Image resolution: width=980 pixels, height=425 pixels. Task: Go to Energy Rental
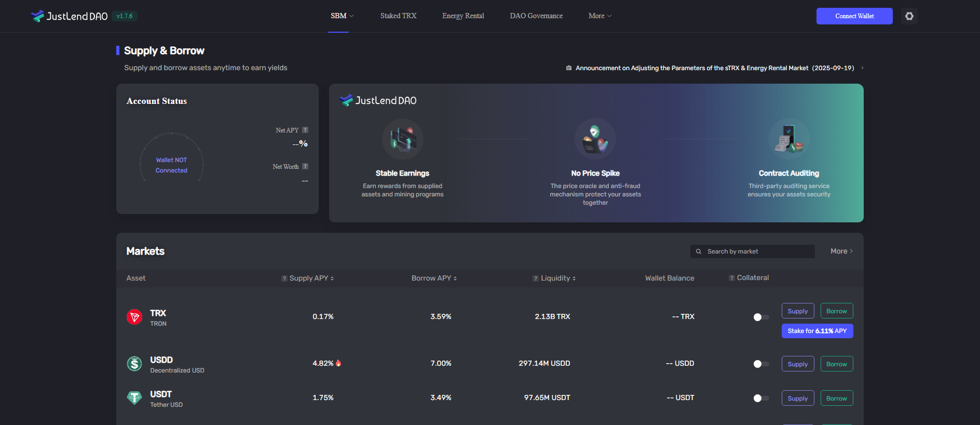click(463, 16)
